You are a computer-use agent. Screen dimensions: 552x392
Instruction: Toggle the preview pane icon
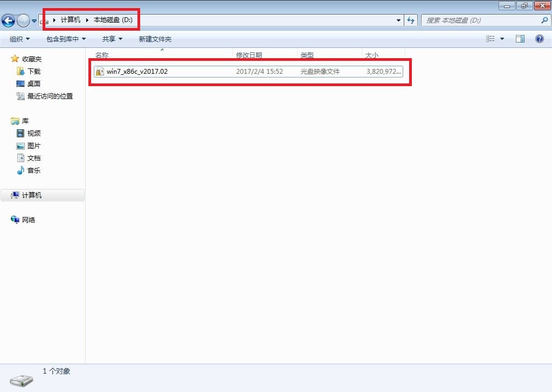[520, 39]
